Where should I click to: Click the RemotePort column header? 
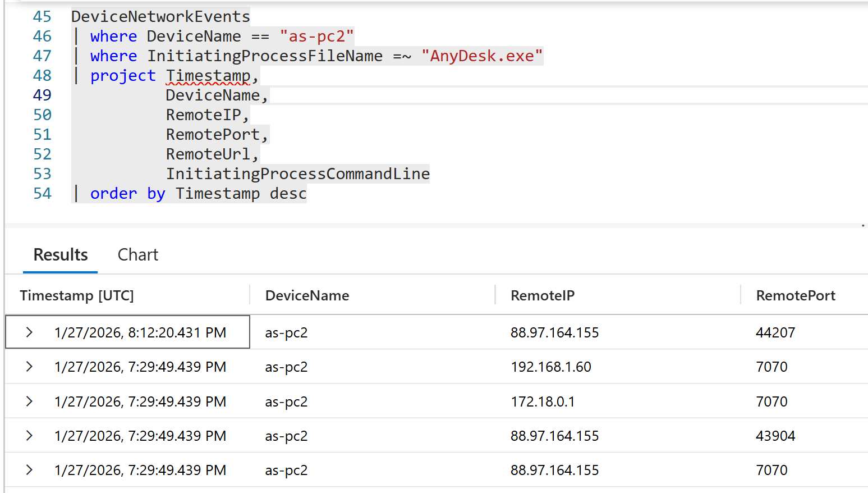click(795, 295)
